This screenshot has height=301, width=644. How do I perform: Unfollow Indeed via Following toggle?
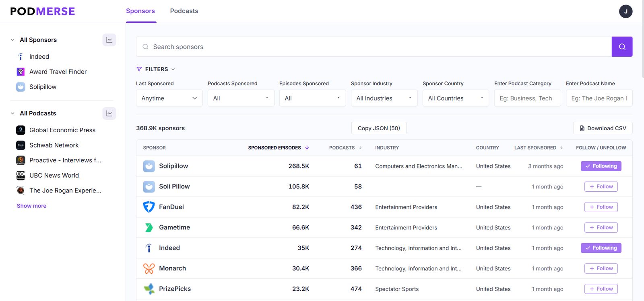coord(601,248)
